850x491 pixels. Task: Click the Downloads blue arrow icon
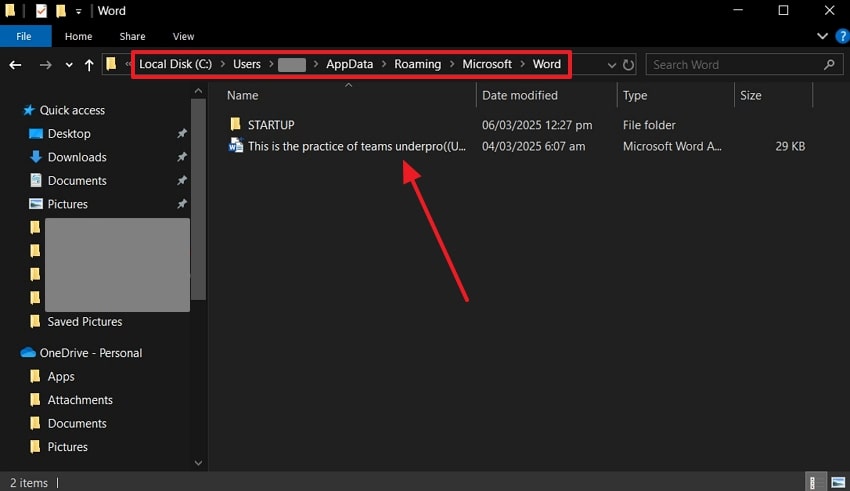36,157
